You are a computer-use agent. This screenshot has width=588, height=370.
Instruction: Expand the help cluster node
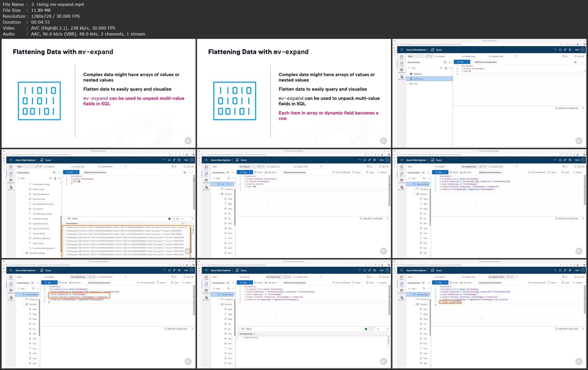(408, 84)
